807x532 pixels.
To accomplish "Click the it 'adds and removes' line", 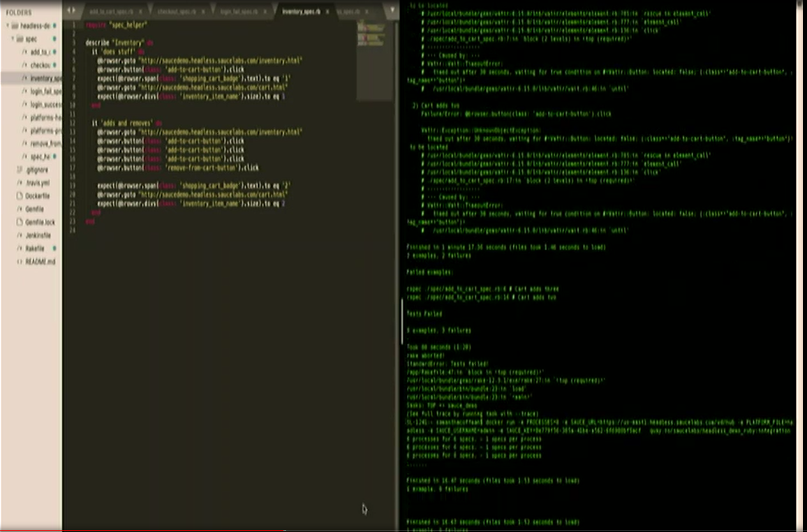I will coord(126,123).
